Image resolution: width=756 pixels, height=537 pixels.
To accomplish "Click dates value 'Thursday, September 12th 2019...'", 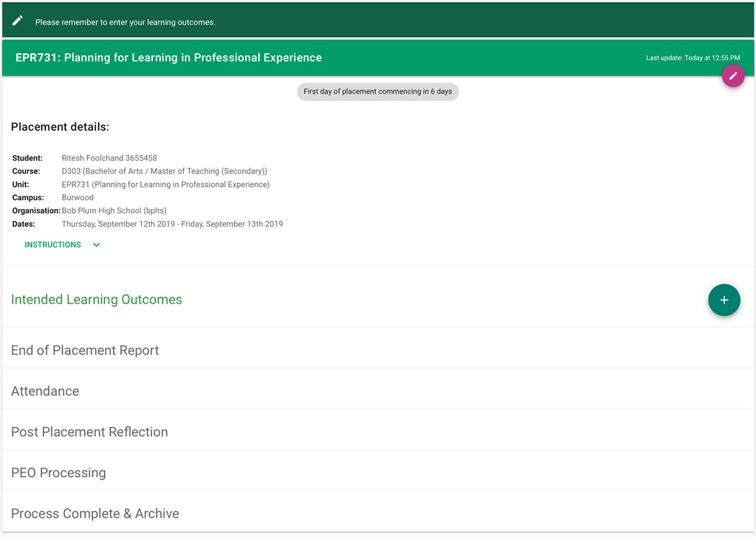I will (172, 224).
